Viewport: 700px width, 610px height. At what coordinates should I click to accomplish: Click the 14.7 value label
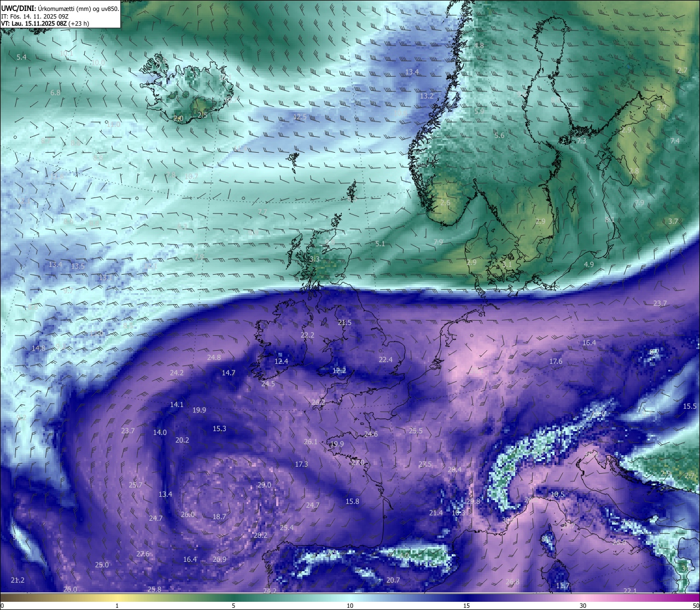tap(228, 373)
